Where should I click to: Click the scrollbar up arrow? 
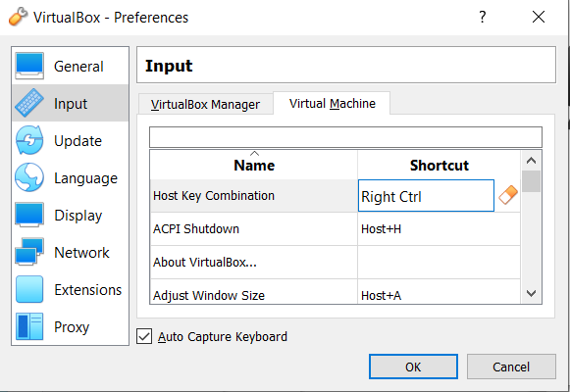click(x=531, y=161)
